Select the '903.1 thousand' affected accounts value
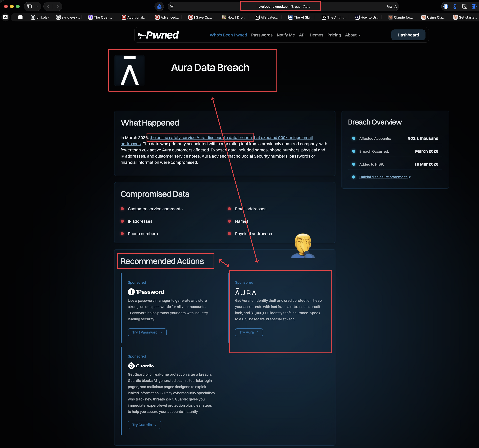Viewport: 479px width, 448px height. (x=423, y=138)
